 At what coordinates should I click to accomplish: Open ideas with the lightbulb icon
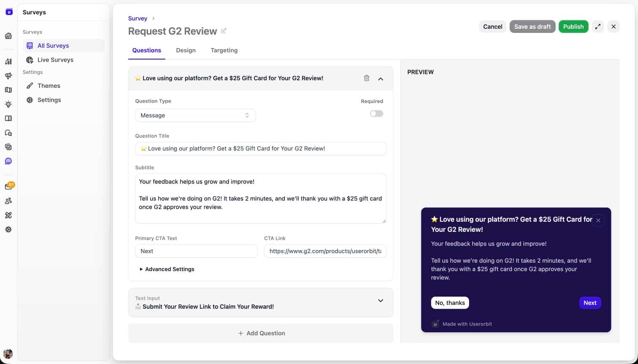[x=8, y=104]
